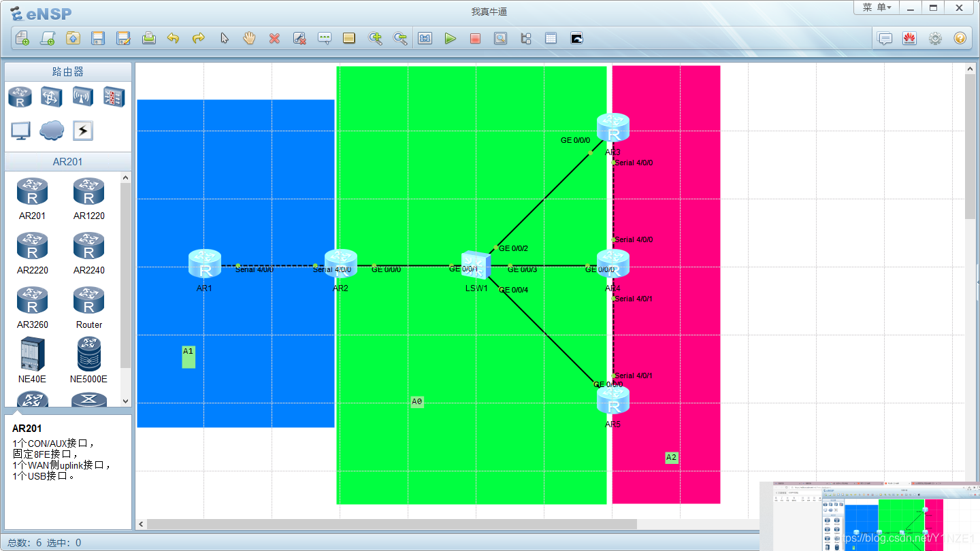
Task: Open the sample topology icon in toolbar
Action: coord(48,38)
